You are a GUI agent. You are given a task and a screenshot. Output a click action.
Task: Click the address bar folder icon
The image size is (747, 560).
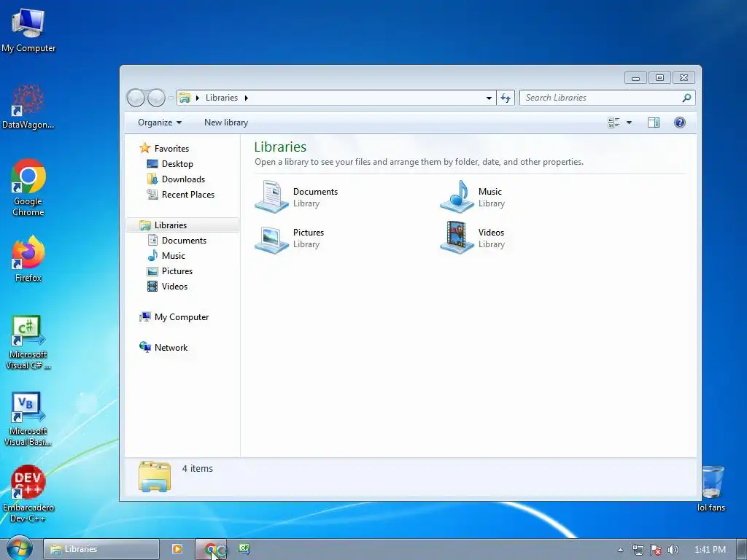coord(185,98)
